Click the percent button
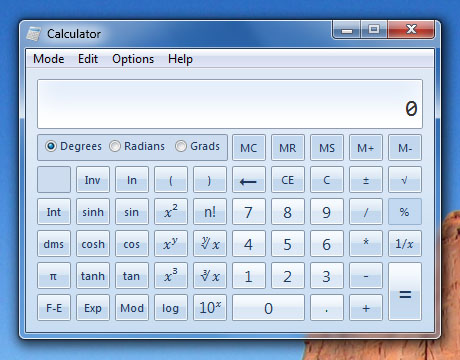The height and width of the screenshot is (360, 460). 405,212
